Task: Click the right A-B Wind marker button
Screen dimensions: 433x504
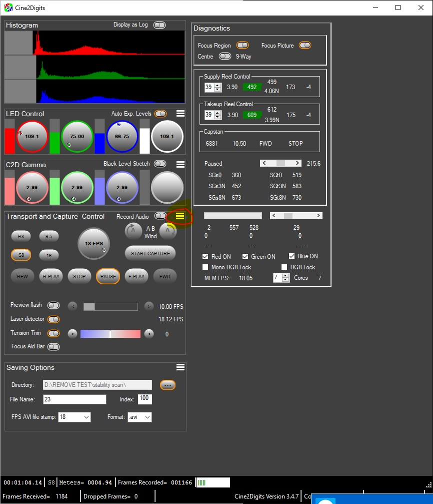Action: click(168, 231)
